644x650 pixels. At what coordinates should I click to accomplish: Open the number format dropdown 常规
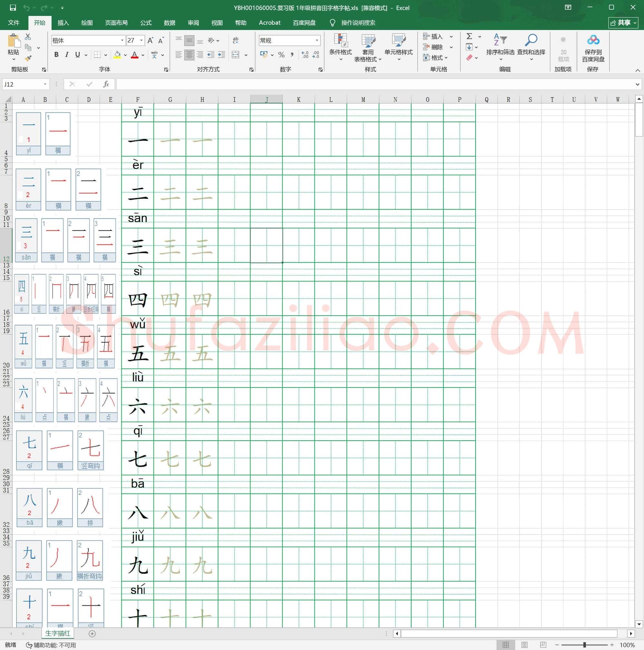point(289,40)
